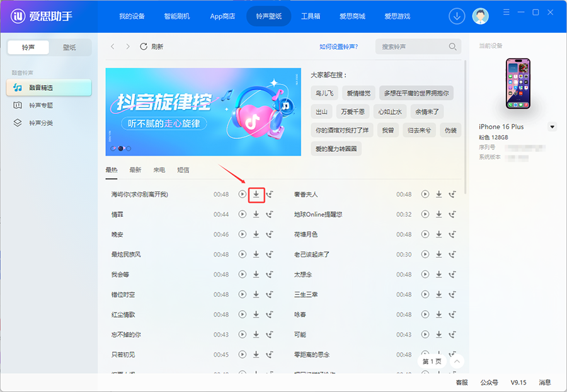
Task: Download the ringtone 奢香夫人
Action: (x=438, y=194)
